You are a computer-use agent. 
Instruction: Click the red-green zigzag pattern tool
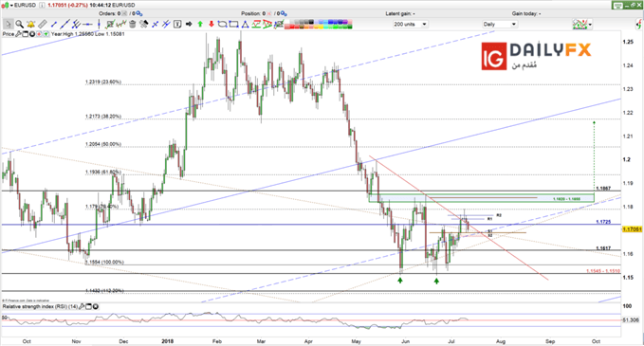point(256,25)
